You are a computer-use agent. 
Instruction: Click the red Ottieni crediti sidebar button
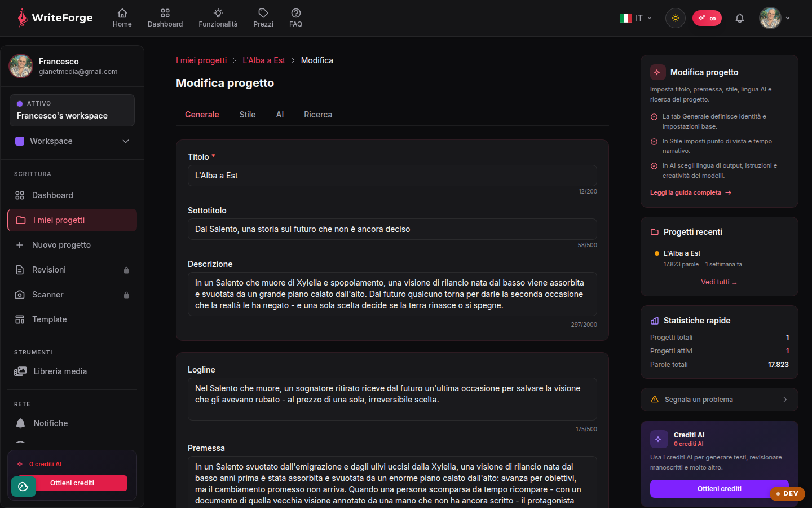pos(72,483)
